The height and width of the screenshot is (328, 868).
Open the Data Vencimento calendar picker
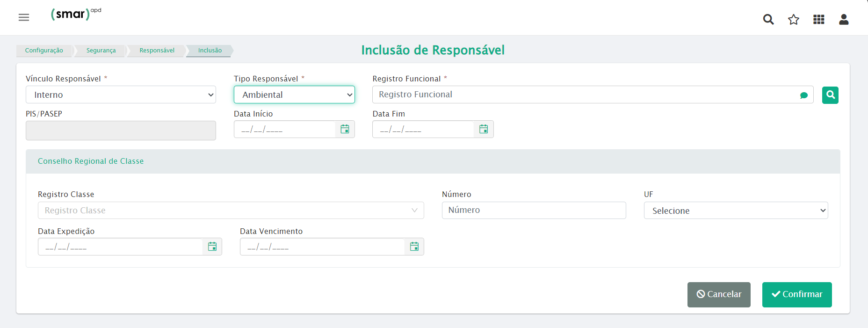click(414, 247)
